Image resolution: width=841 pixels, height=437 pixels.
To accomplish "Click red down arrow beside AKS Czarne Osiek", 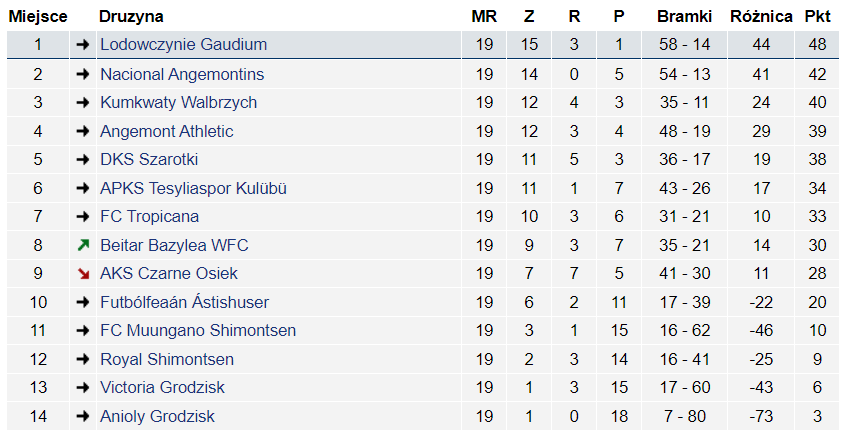I will click(83, 274).
